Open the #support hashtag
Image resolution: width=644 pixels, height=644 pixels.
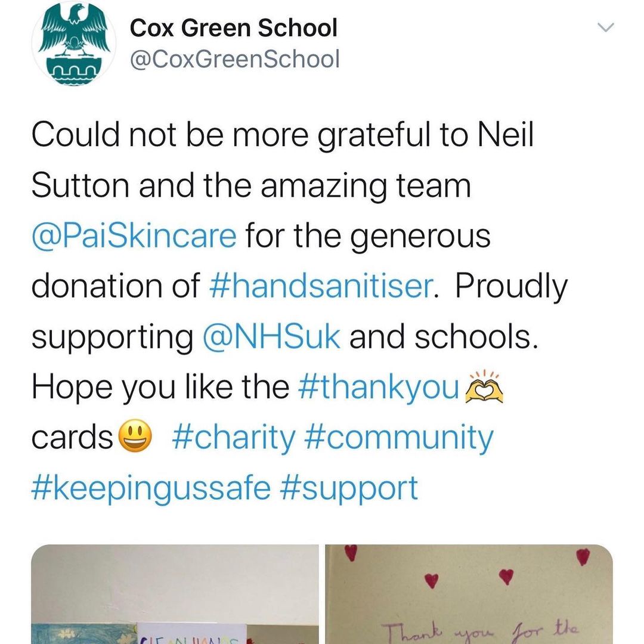point(349,488)
